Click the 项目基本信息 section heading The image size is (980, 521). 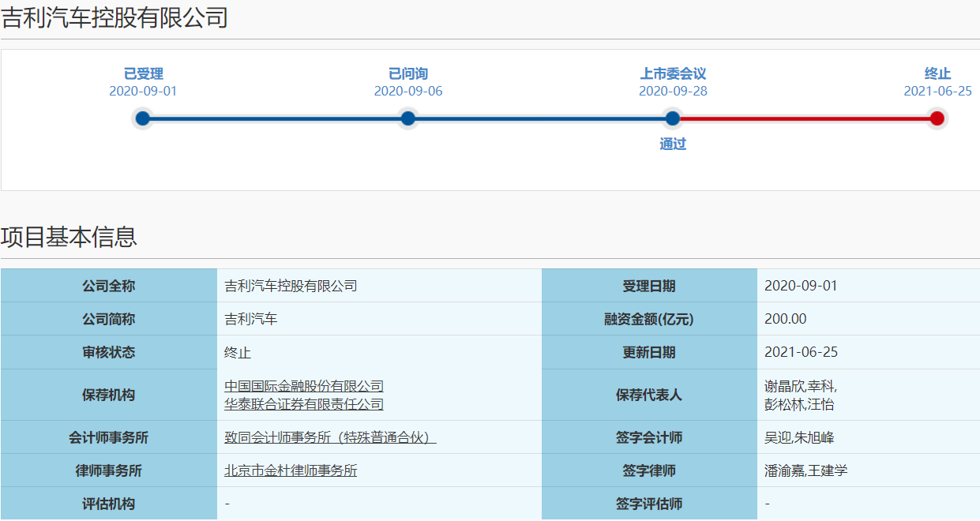[69, 237]
